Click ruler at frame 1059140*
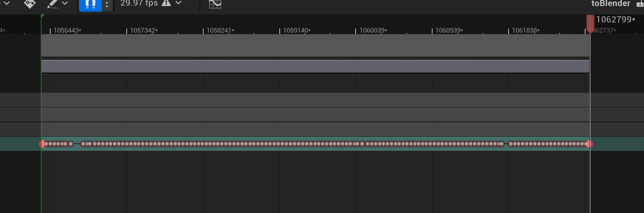This screenshot has height=213, width=644. pos(297,30)
